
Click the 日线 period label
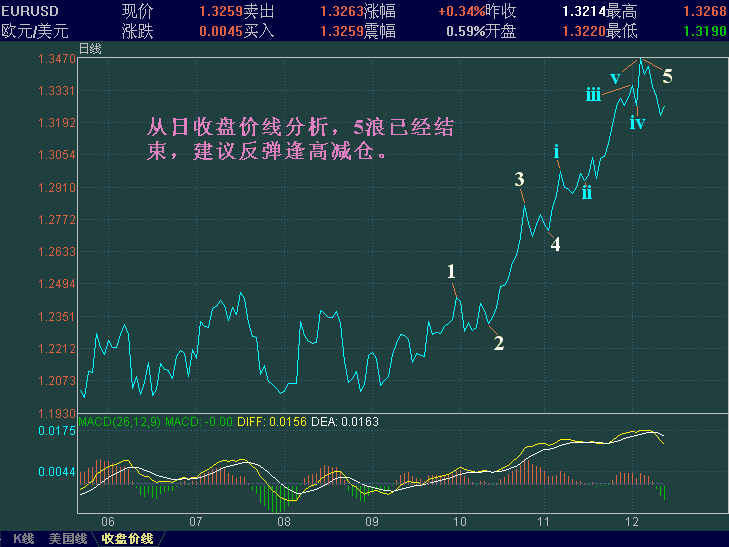tap(90, 49)
